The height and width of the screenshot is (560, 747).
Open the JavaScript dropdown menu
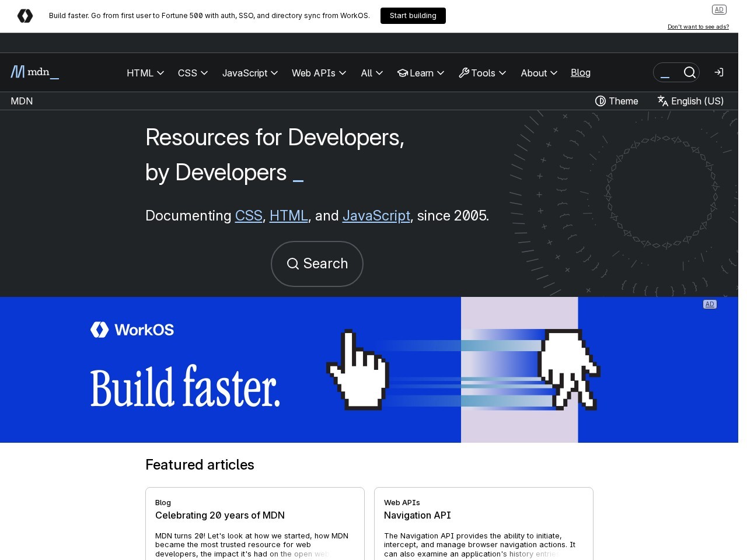point(250,73)
